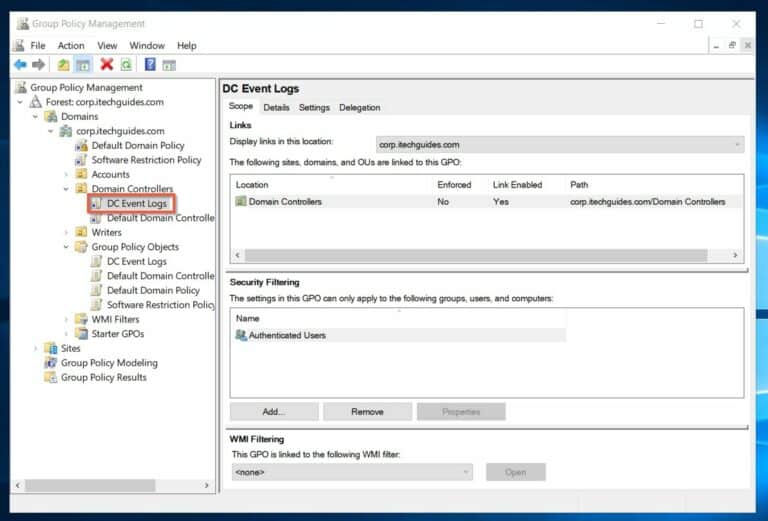This screenshot has width=768, height=521.
Task: Click the tree pane horizontal scrollbar
Action: coord(91,485)
